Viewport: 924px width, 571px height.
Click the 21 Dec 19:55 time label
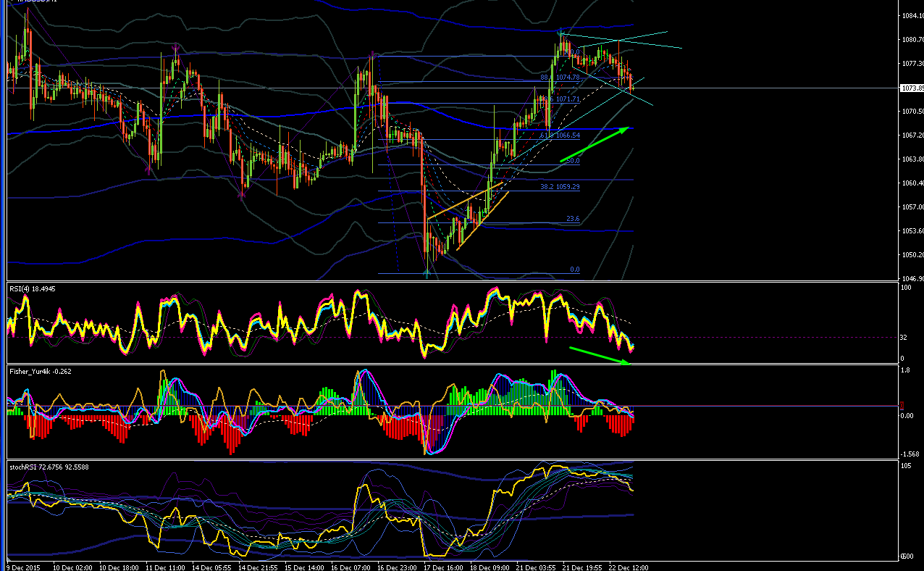coord(582,567)
